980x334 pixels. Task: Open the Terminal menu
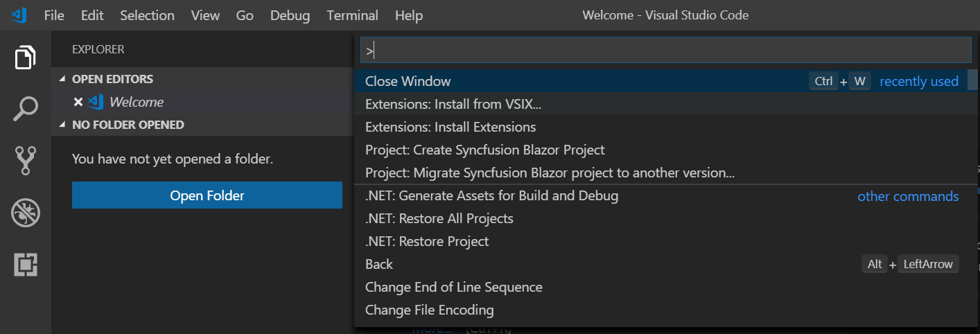(x=352, y=15)
